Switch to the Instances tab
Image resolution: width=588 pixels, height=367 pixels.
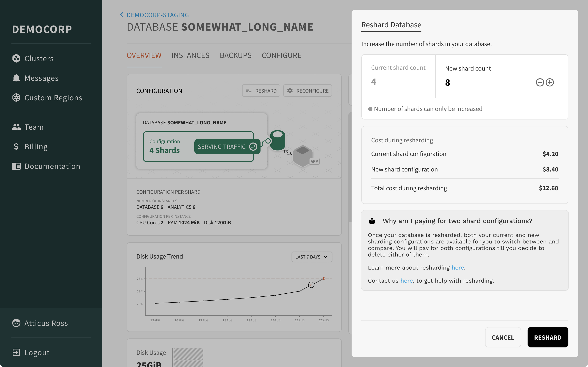tap(190, 55)
